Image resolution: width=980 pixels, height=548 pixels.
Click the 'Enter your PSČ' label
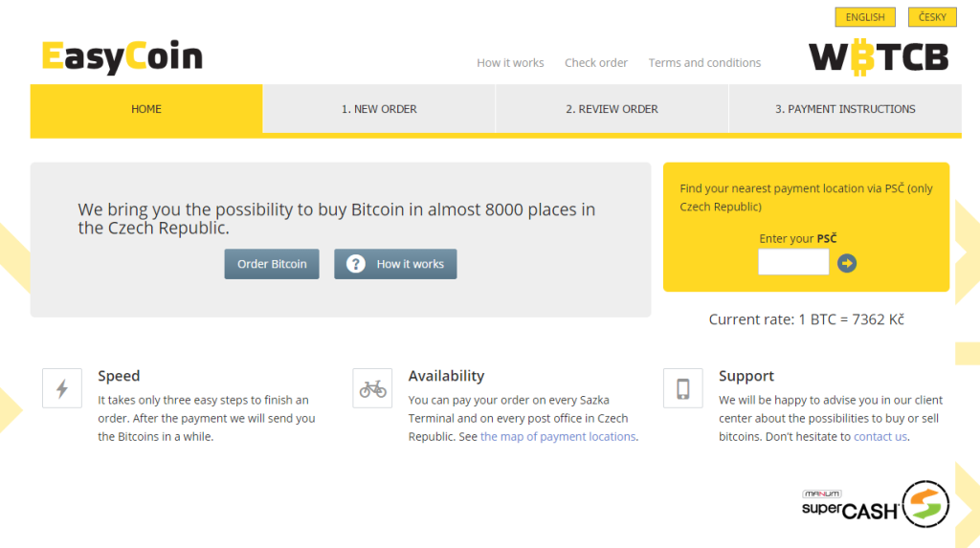coord(797,239)
